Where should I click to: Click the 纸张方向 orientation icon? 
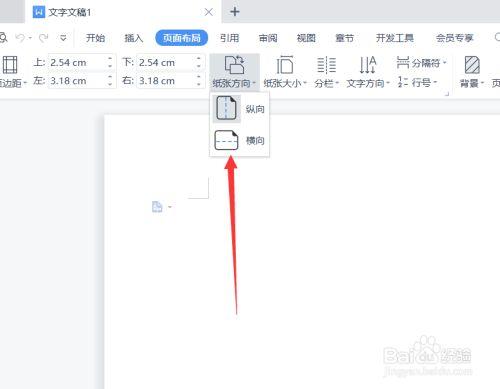(x=235, y=65)
